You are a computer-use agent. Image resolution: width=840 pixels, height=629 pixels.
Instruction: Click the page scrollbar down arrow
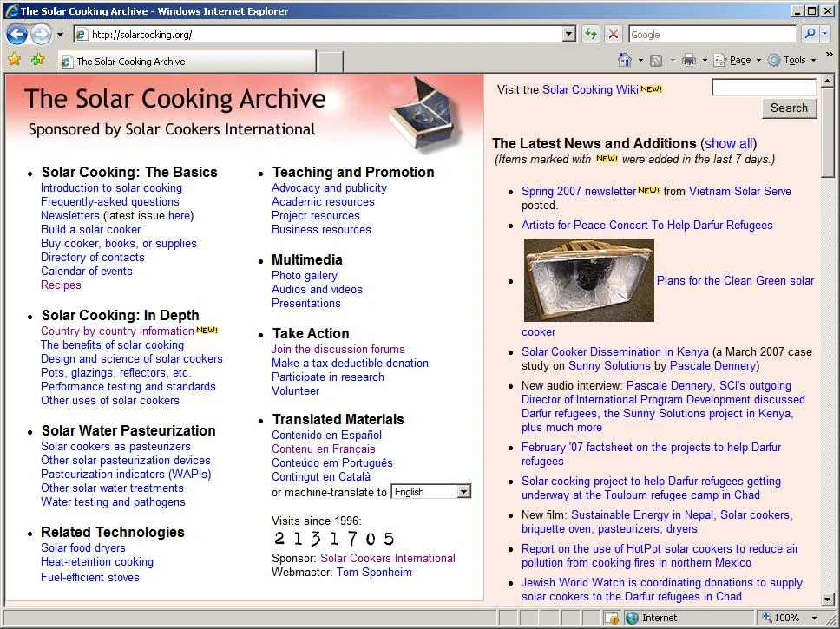827,599
